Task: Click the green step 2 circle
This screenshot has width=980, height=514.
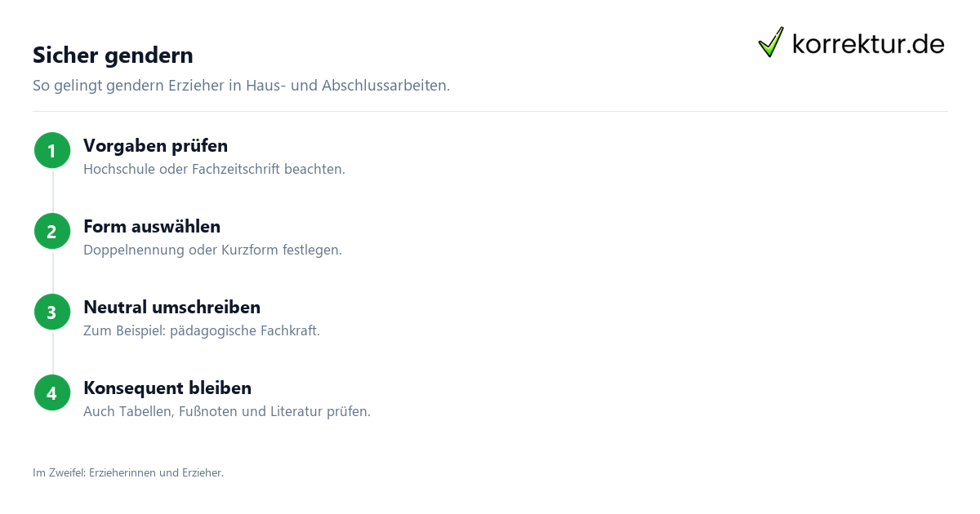Action: (x=52, y=231)
